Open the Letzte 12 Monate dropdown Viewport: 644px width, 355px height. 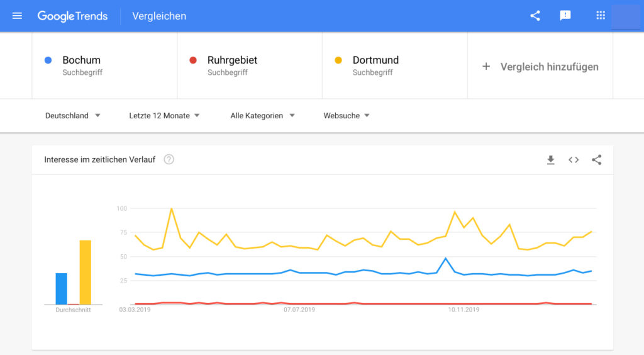[x=164, y=116]
